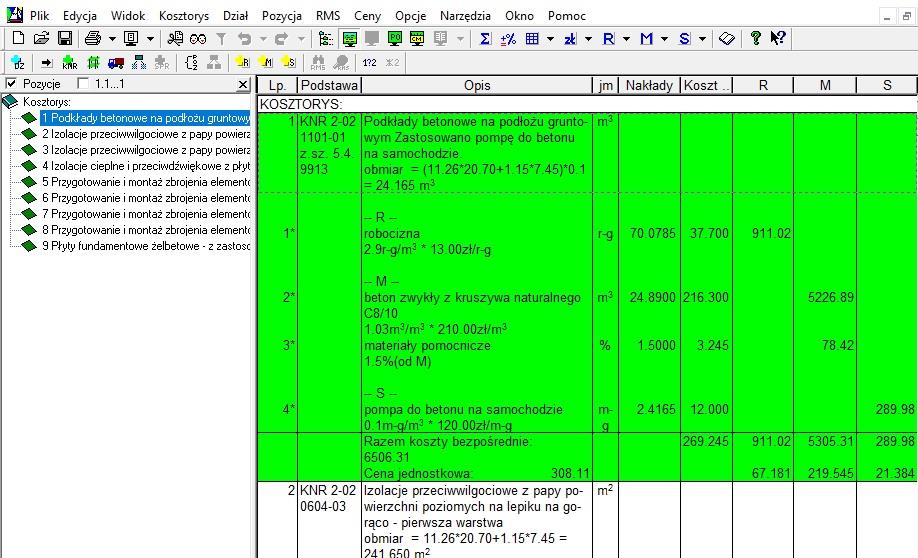Image resolution: width=918 pixels, height=558 pixels.
Task: Click the binoculars search icon
Action: (198, 38)
